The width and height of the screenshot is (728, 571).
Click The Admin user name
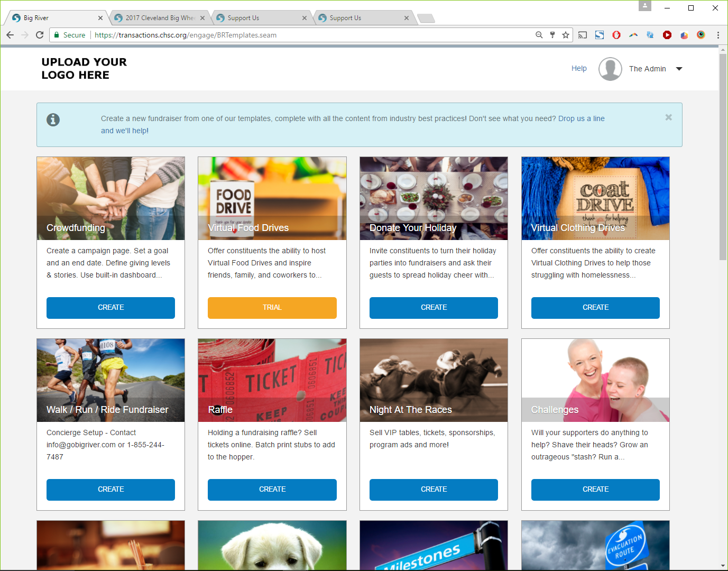(x=648, y=69)
